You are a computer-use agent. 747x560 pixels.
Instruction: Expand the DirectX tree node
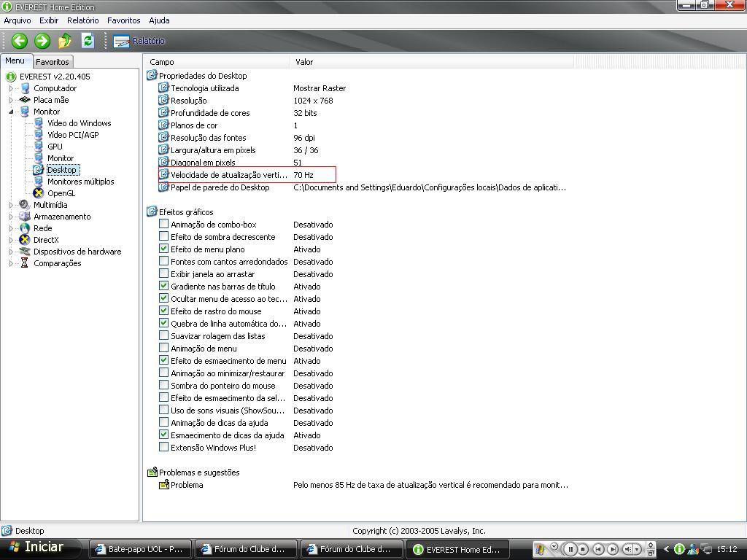pos(11,240)
